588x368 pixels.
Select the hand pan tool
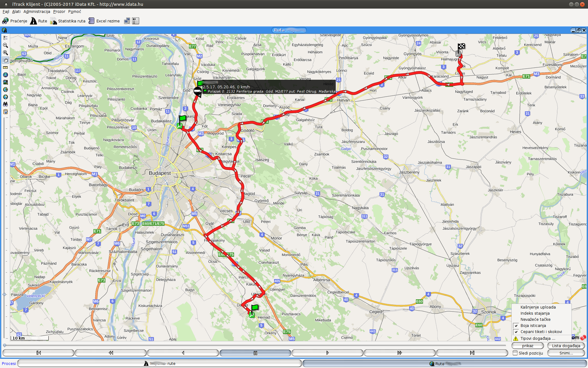[x=5, y=60]
